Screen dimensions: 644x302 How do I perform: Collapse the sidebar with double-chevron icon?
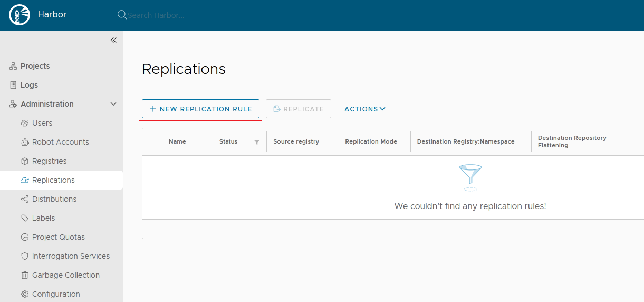pos(113,40)
